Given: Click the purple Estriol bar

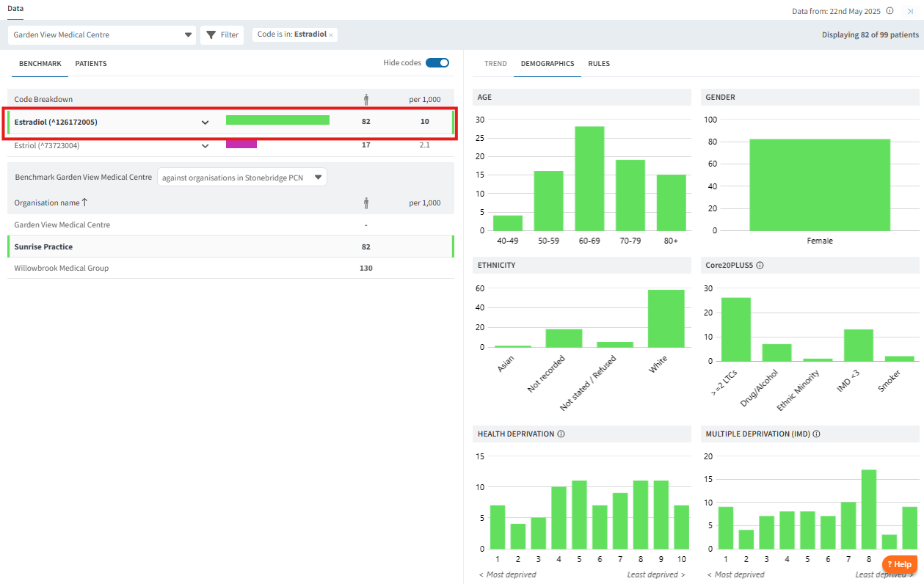Looking at the screenshot, I should point(241,144).
